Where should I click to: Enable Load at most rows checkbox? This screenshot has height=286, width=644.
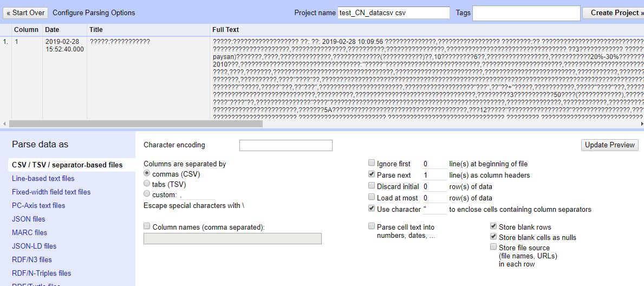[372, 197]
